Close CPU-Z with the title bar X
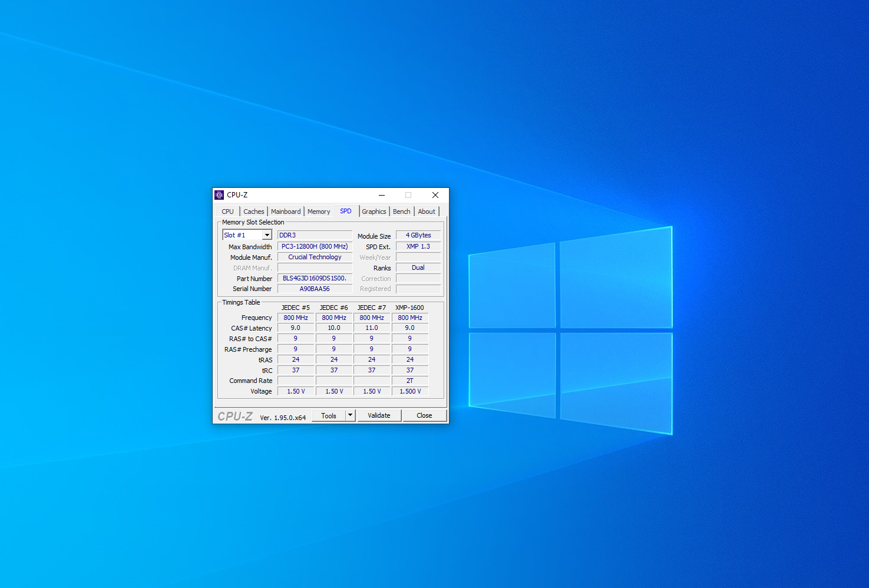Screen dimensions: 869x588 pyautogui.click(x=435, y=195)
